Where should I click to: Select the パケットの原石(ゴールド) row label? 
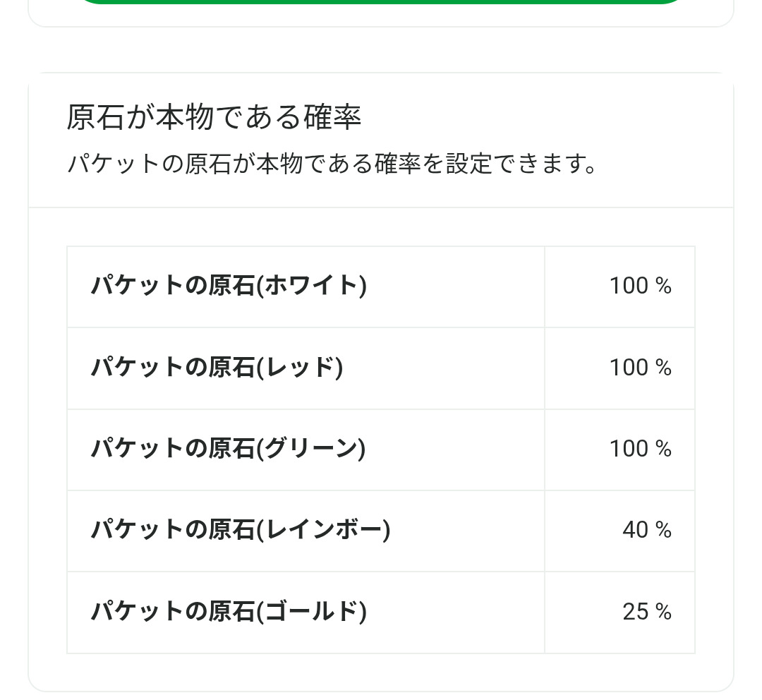click(x=229, y=612)
